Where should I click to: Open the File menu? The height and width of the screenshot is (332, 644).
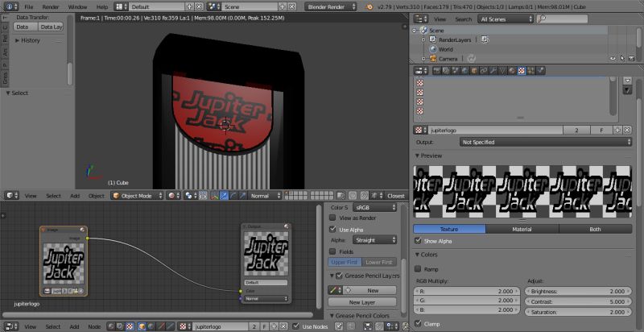29,7
